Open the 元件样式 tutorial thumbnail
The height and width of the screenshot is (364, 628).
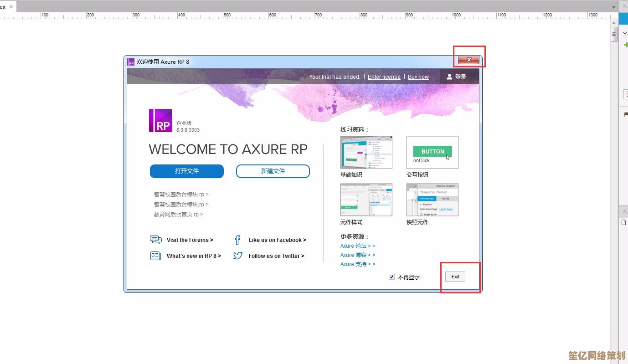tap(366, 200)
